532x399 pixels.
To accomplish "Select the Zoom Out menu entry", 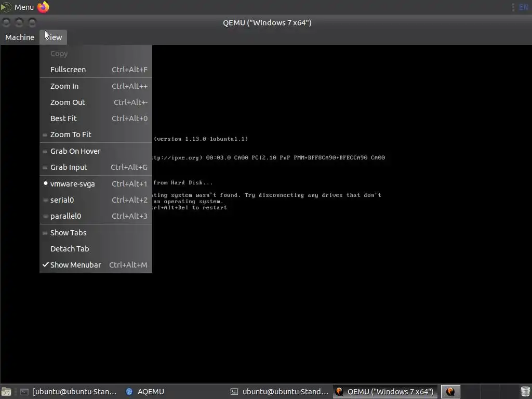I will point(96,102).
